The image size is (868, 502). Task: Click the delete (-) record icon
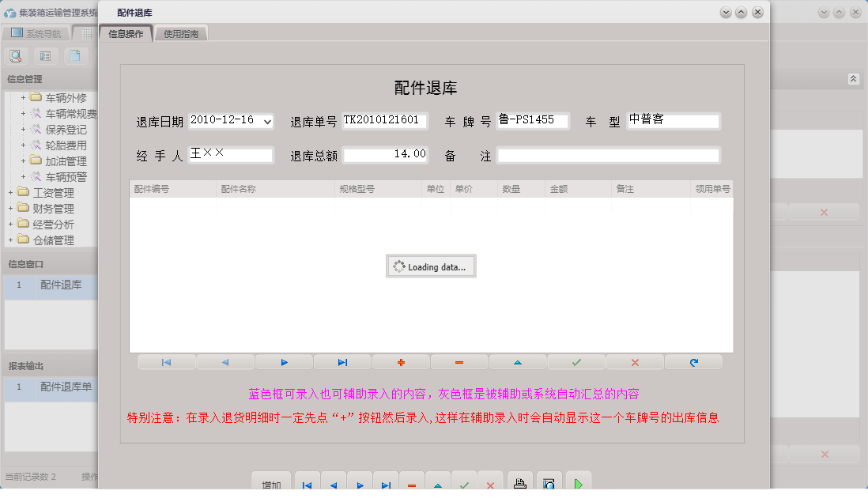point(459,361)
